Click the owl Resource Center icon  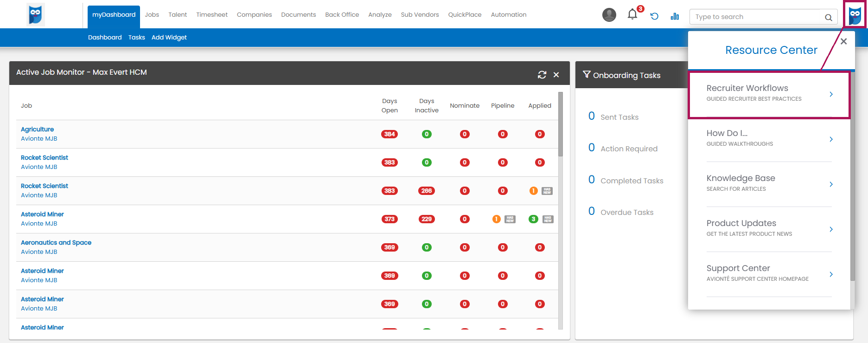pos(855,16)
